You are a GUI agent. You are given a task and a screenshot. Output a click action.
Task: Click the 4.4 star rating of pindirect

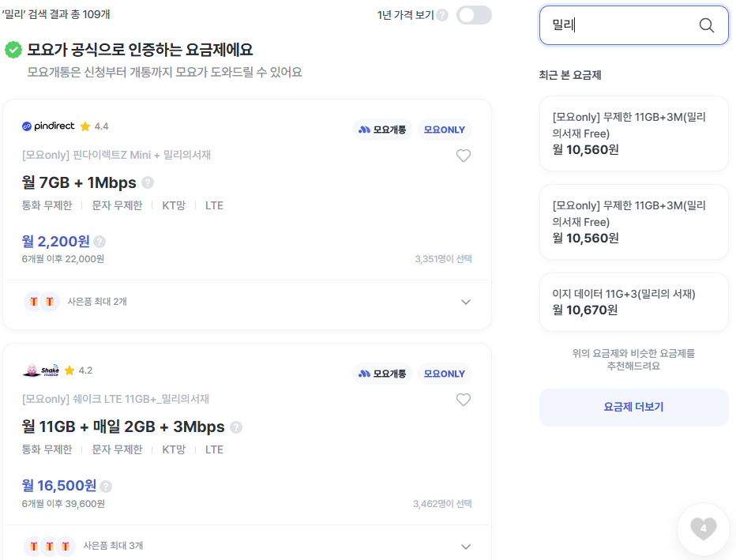[x=93, y=126]
